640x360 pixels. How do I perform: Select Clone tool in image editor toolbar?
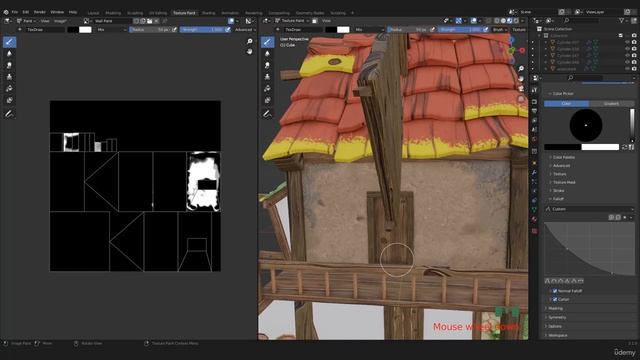coord(9,77)
